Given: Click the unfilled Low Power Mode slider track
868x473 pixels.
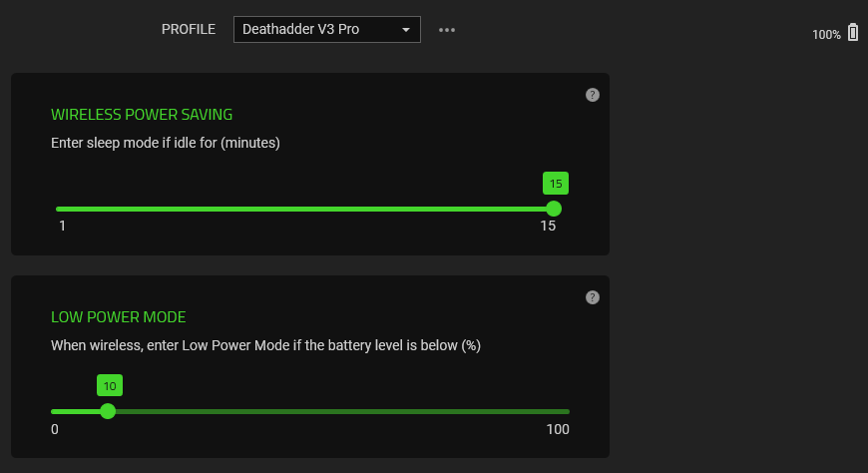Looking at the screenshot, I should tap(339, 411).
